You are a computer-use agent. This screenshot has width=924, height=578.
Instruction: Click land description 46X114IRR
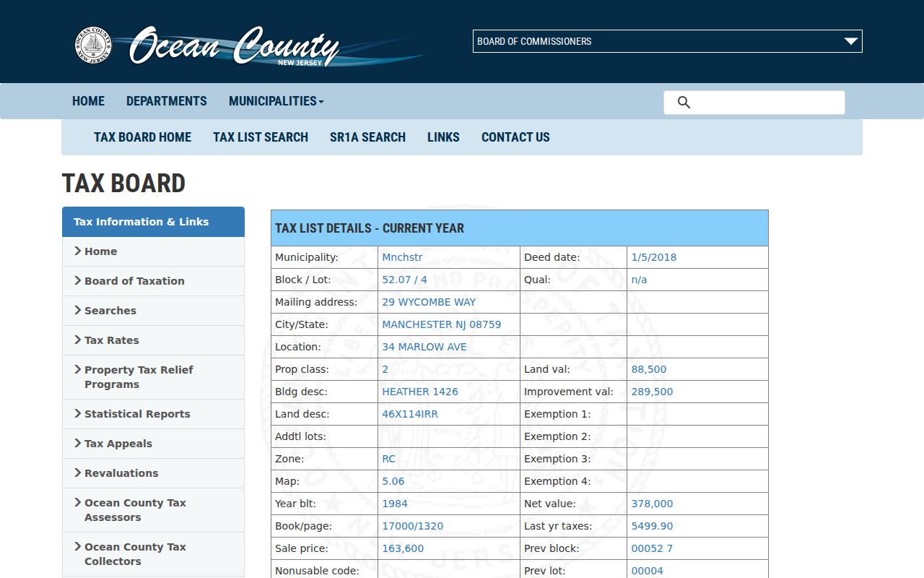(410, 414)
